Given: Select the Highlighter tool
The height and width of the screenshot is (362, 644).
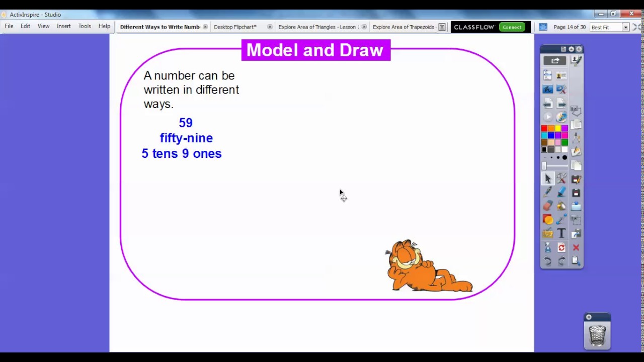Looking at the screenshot, I should [561, 192].
